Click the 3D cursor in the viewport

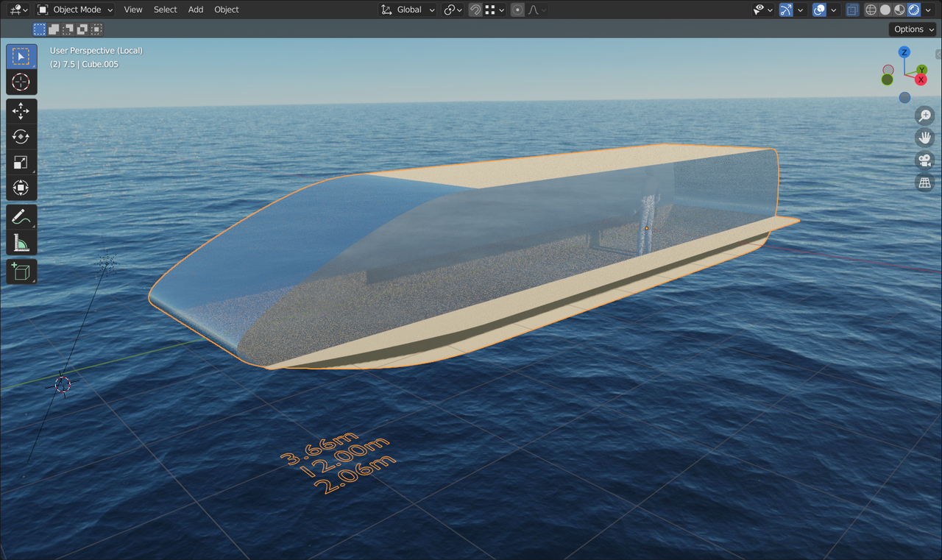coord(63,384)
